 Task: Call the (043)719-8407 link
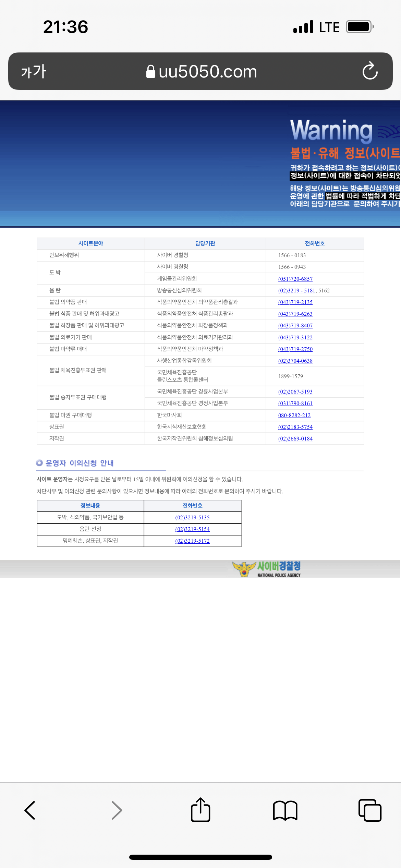(x=295, y=325)
